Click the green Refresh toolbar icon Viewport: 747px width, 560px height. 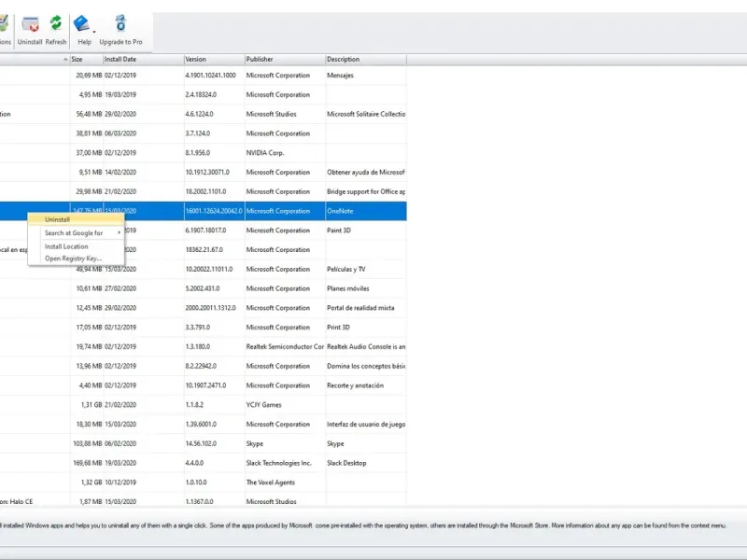pyautogui.click(x=56, y=22)
